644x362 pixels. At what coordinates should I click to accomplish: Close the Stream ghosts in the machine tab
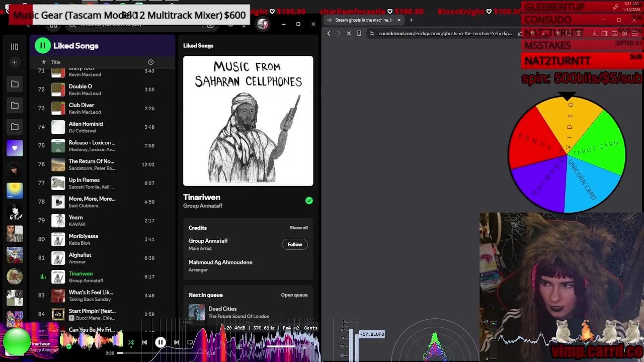(399, 20)
